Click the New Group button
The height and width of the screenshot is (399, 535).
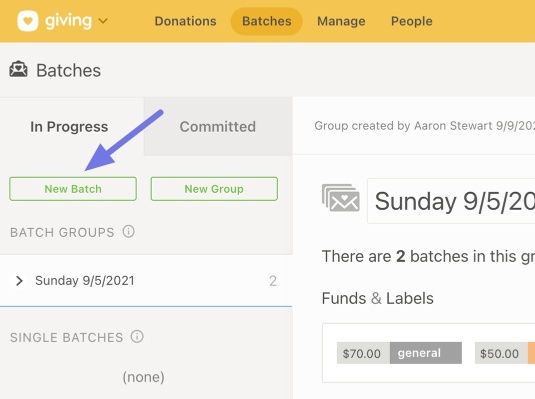click(214, 189)
